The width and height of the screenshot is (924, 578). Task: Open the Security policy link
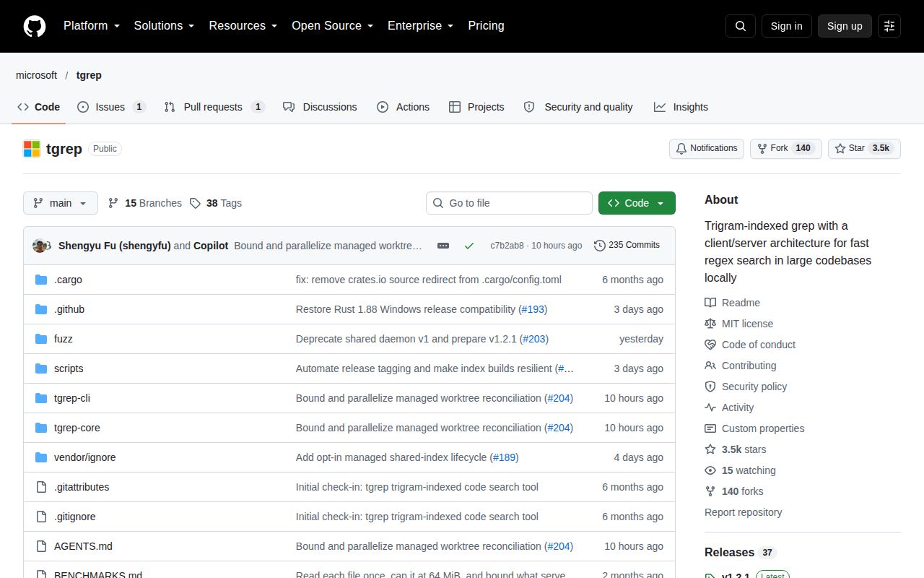click(746, 387)
